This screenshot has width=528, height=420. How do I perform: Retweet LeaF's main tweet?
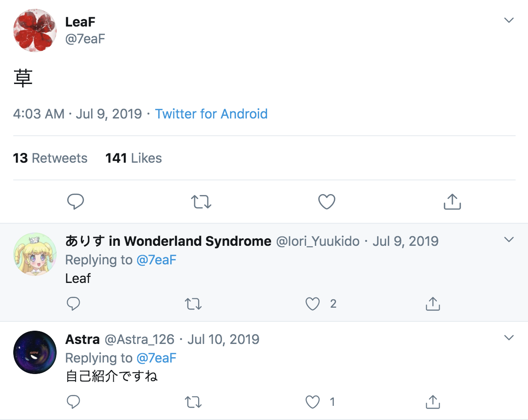coord(201,202)
